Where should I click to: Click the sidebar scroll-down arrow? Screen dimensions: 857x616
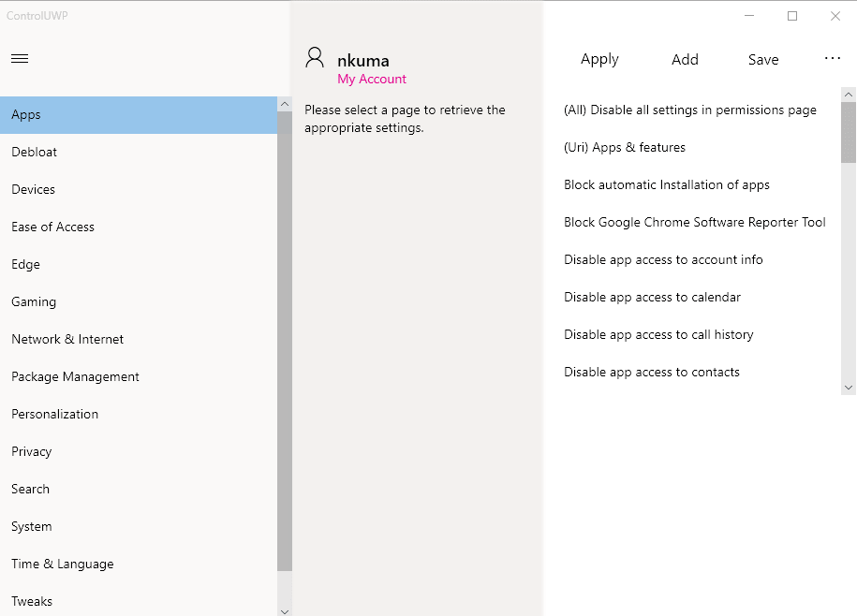point(285,610)
